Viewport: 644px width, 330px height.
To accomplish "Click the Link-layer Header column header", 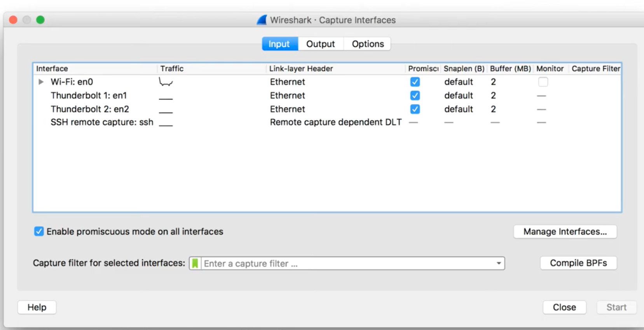I will (301, 68).
